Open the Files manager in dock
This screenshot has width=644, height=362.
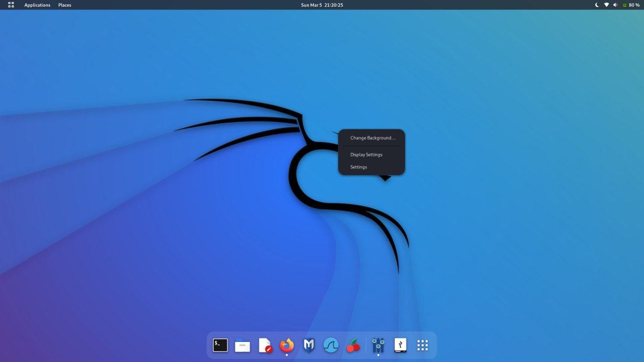click(x=243, y=345)
